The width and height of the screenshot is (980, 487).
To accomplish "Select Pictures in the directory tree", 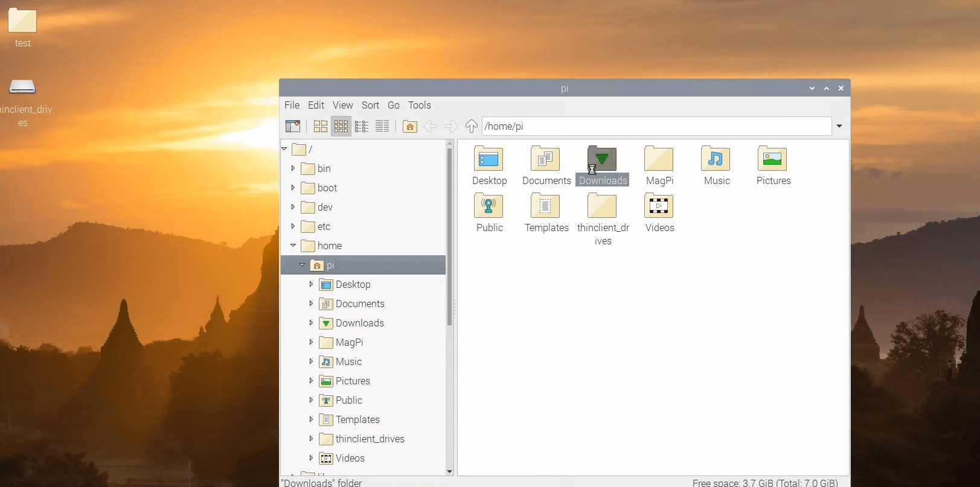I will point(353,381).
